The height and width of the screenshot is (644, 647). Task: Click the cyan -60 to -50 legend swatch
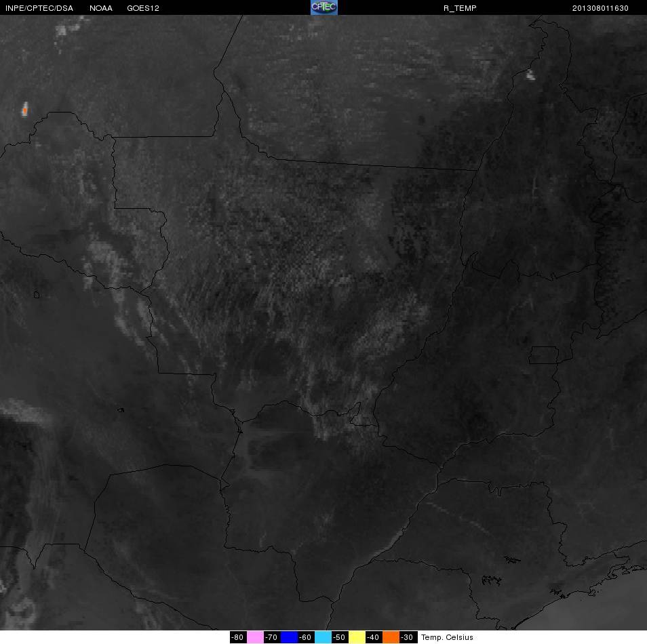pos(323,637)
